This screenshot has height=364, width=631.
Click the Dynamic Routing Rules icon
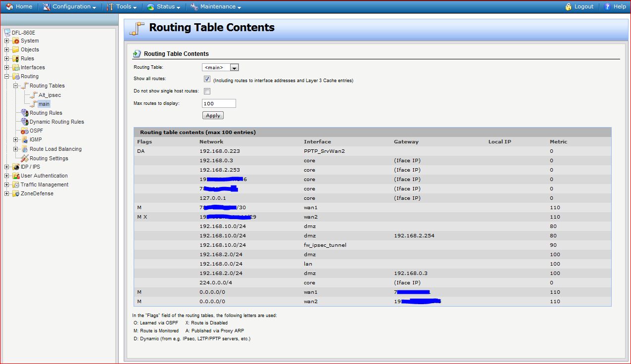pos(25,122)
